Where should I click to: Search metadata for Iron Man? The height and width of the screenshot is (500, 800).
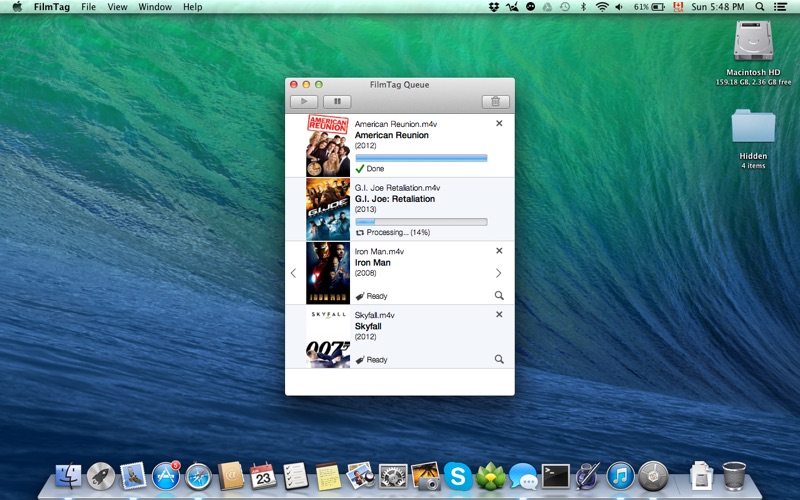pos(499,296)
